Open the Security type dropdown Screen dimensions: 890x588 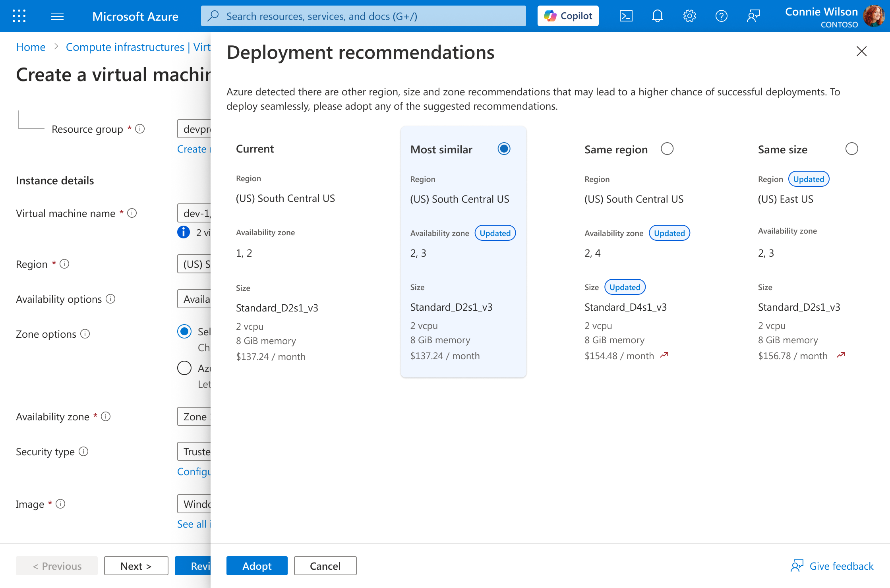[195, 452]
